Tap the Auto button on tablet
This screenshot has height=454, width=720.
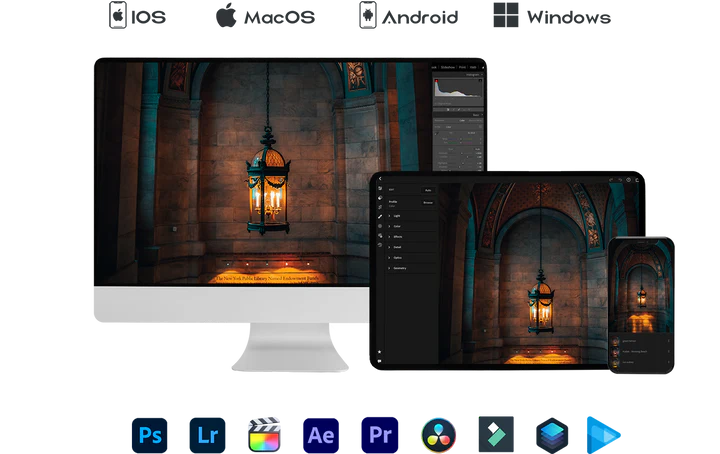(428, 190)
